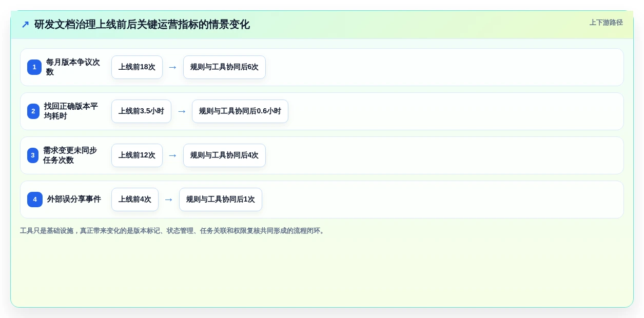
Task: Click the 找回正确版本平均耗时 label
Action: click(x=71, y=111)
